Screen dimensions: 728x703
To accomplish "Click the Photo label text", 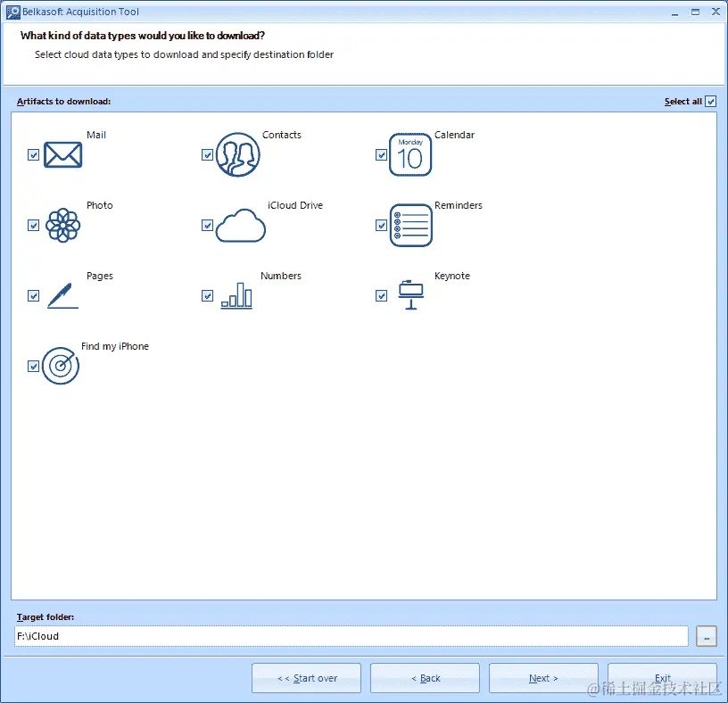I will click(100, 205).
